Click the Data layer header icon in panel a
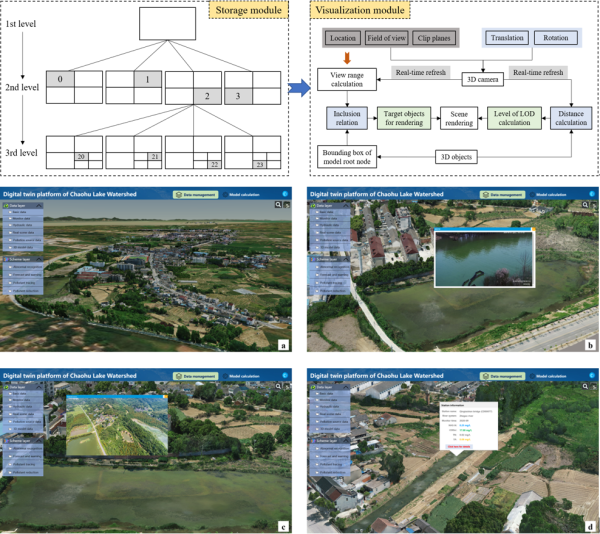Screen dimensions: 600x534 pyautogui.click(x=8, y=204)
